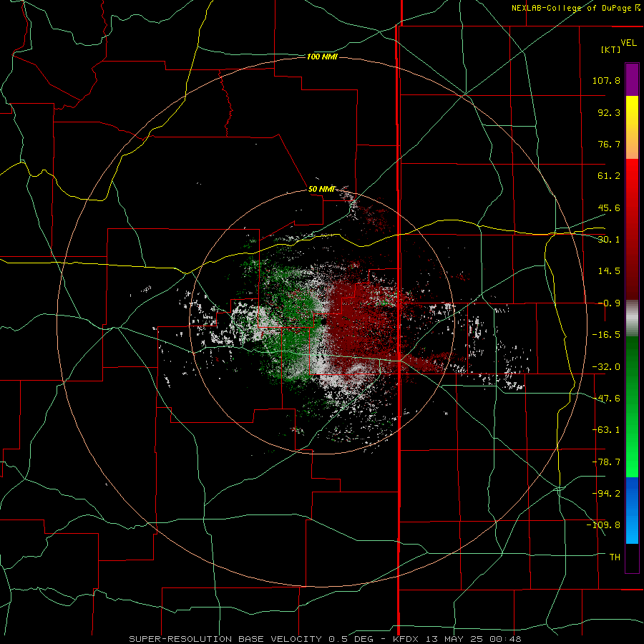Viewport: 644px width, 644px height.
Task: Select the 76.7 legend value
Action: (609, 144)
